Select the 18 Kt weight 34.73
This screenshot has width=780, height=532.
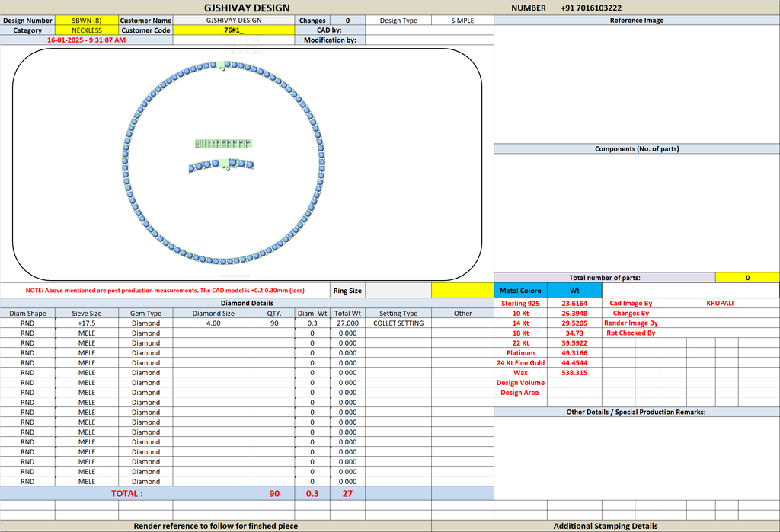coord(574,333)
